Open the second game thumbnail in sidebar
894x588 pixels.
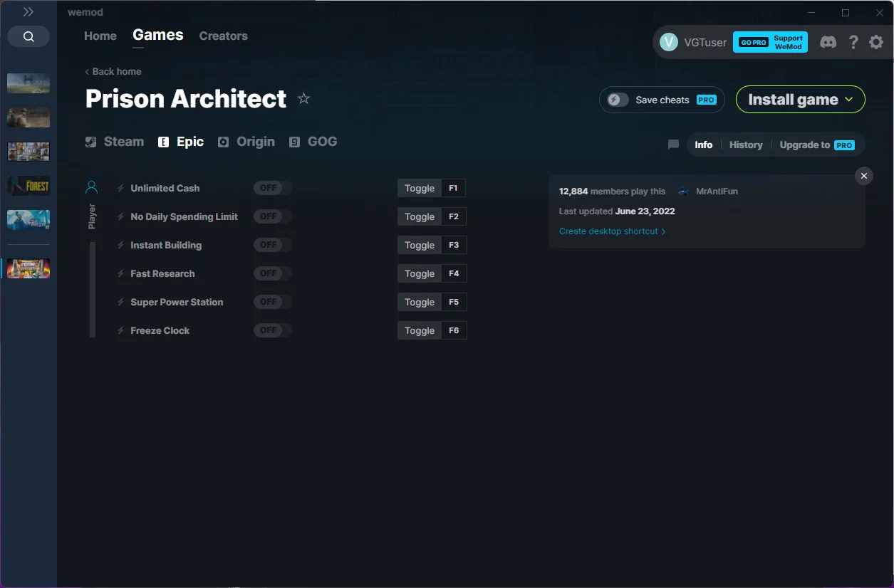[x=28, y=117]
